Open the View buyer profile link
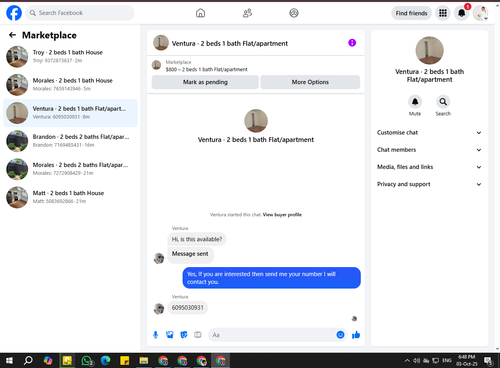 (x=282, y=215)
